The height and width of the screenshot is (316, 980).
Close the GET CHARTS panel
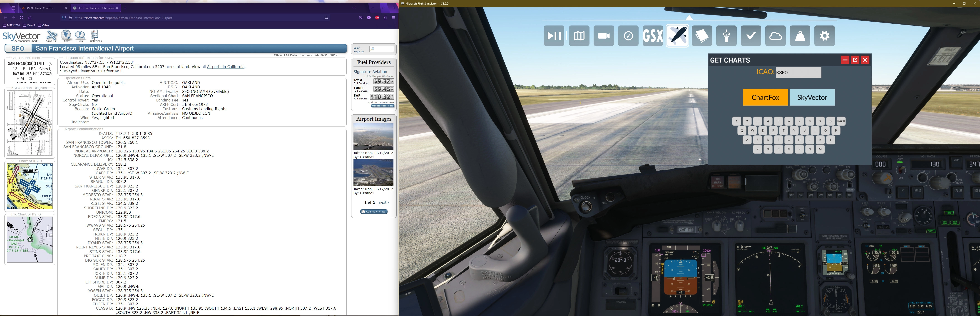click(x=865, y=60)
